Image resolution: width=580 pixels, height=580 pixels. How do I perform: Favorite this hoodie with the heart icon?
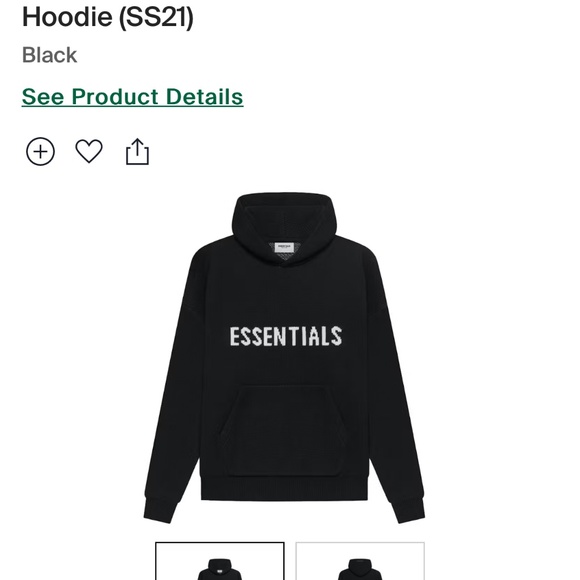(x=89, y=151)
